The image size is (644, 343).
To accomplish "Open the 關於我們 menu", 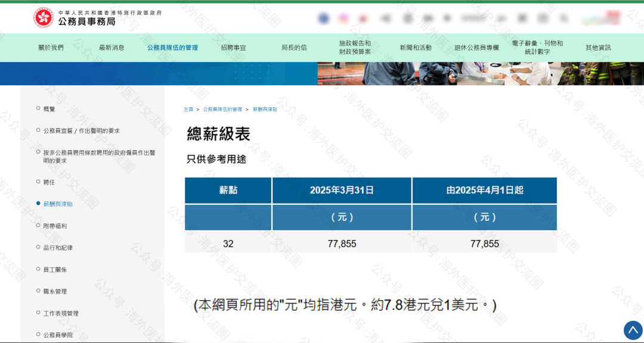I will tap(51, 48).
